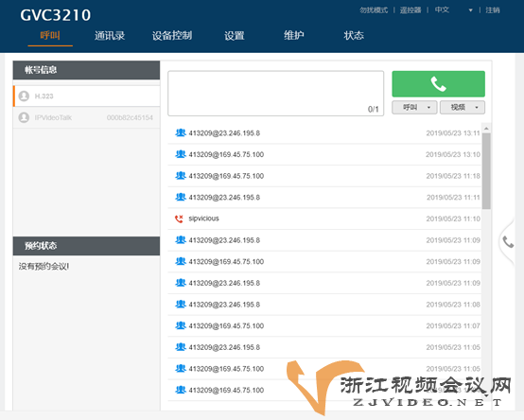Screen dimensions: 524x420
Task: Click the scrollbar up arrow in call history
Action: pyautogui.click(x=486, y=129)
